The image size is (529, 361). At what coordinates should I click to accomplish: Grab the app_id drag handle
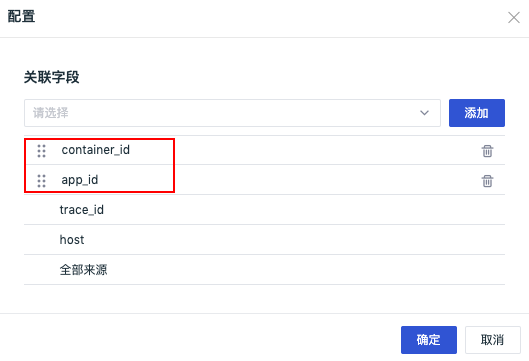tap(41, 181)
